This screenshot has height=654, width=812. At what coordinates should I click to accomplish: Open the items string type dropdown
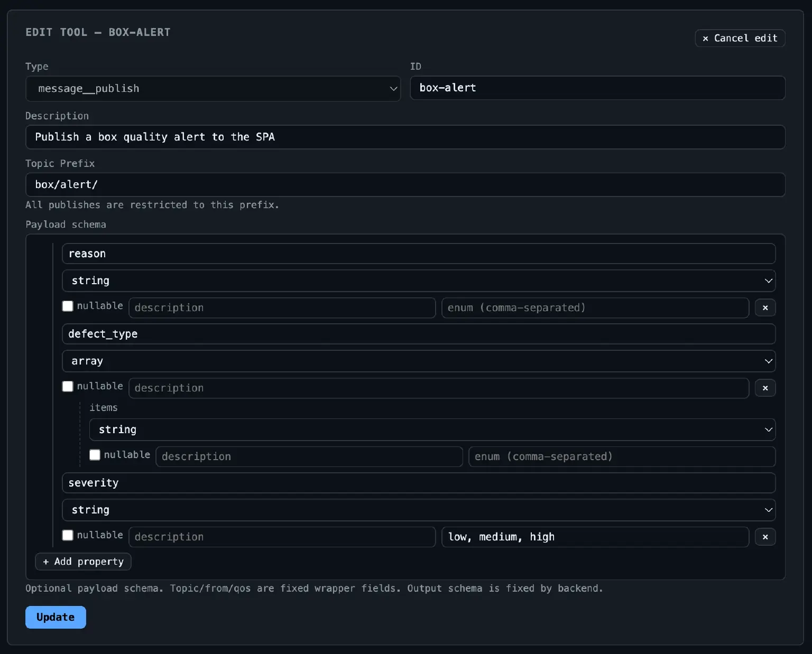(x=432, y=429)
